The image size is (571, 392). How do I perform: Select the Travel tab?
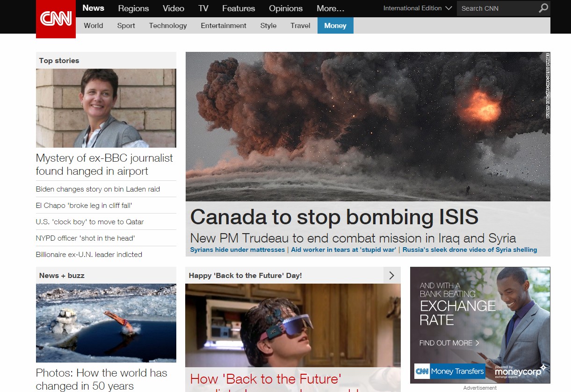click(x=300, y=26)
